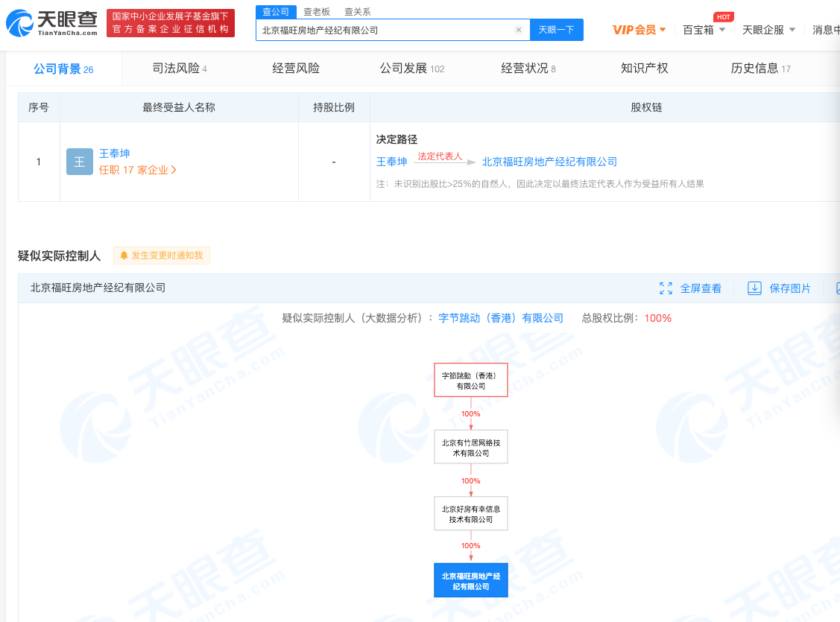Click the 天眼一下 search button

click(556, 30)
